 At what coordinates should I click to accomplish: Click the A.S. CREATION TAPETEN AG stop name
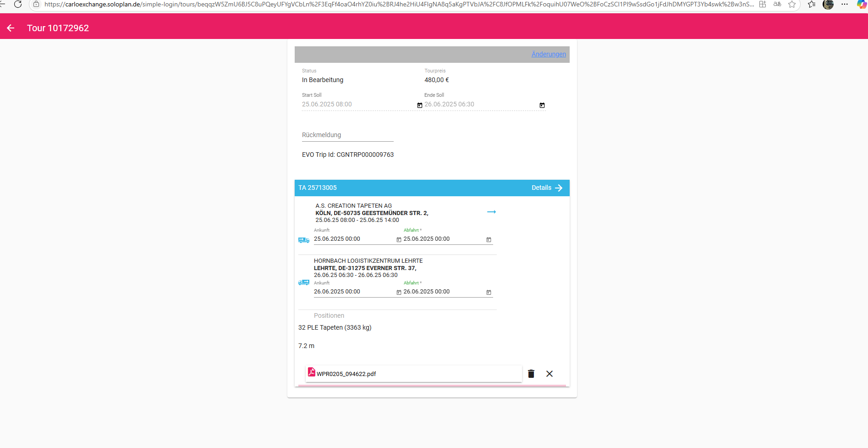coord(354,206)
